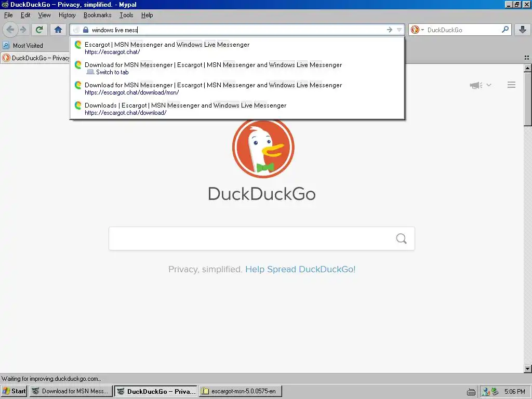Click the 5:06 PM system clock
This screenshot has height=399, width=532.
515,392
